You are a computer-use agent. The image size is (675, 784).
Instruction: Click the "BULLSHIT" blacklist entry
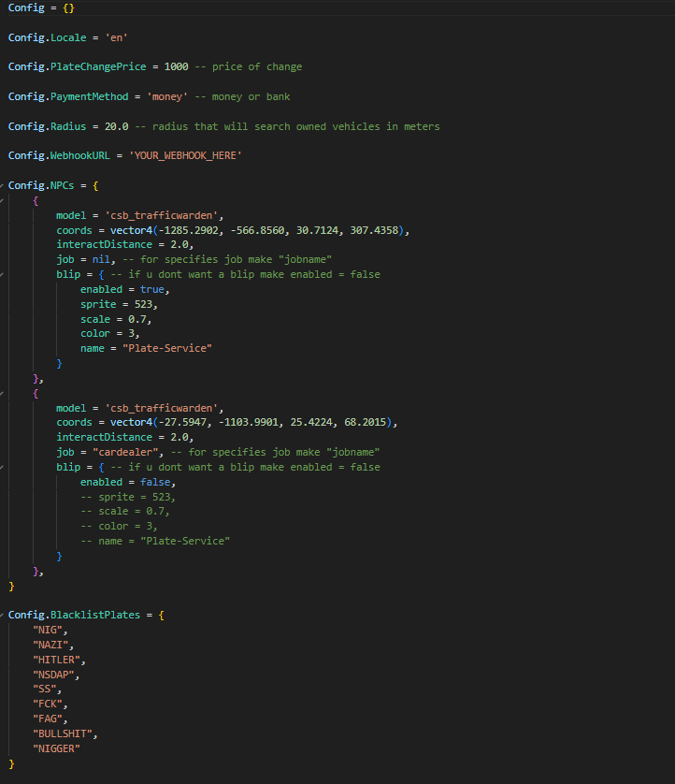pos(63,734)
